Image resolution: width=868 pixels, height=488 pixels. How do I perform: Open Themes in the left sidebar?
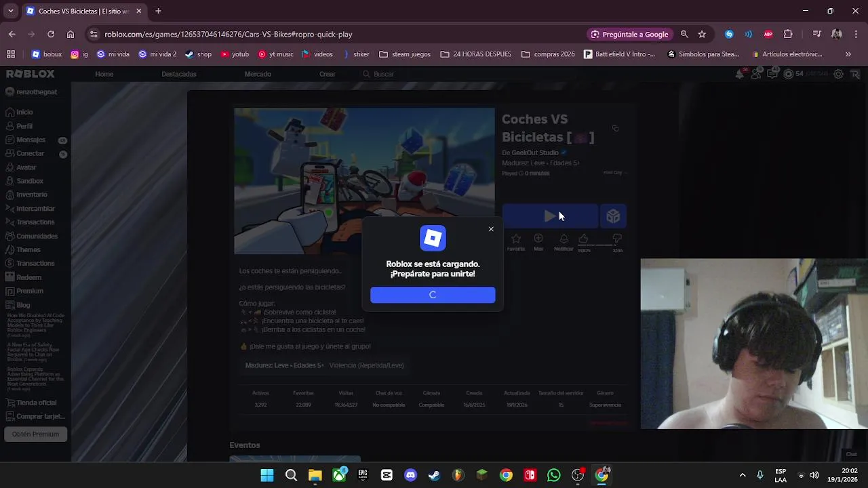[x=28, y=249]
